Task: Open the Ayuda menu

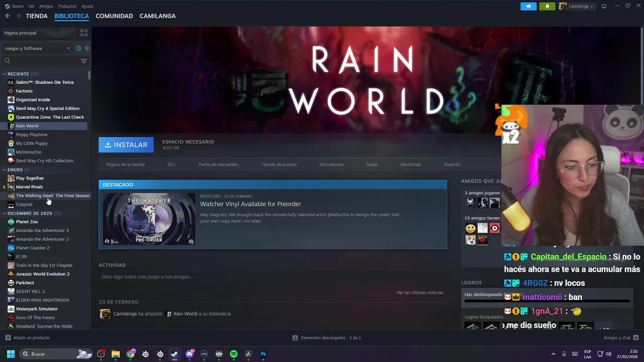Action: click(x=87, y=6)
